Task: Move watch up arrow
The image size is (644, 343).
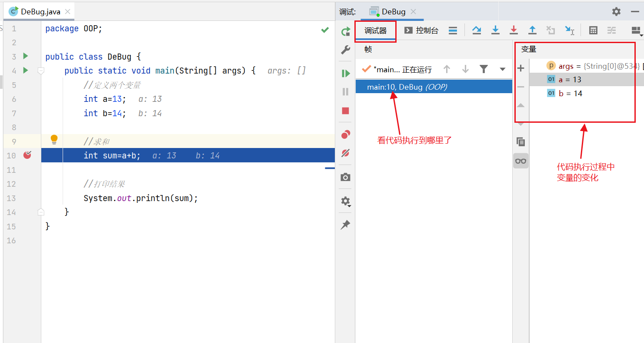Action: click(x=521, y=105)
